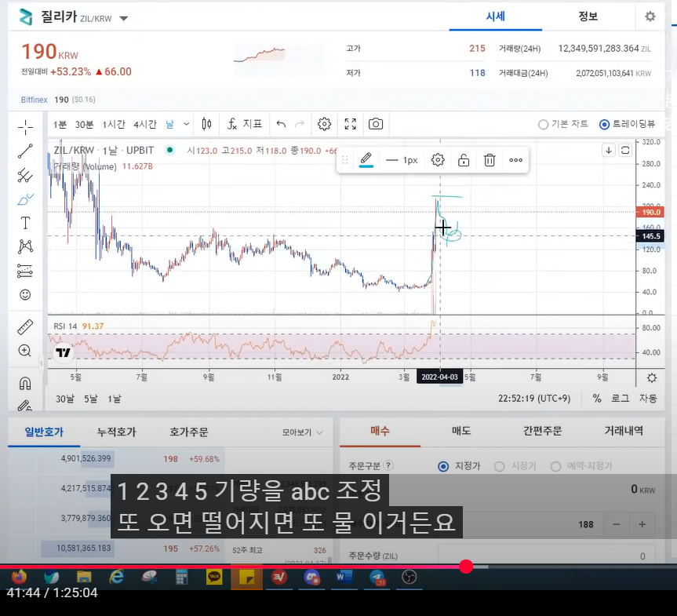Screen dimensions: 677x616
Task: Increase order price with plus button
Action: [642, 524]
